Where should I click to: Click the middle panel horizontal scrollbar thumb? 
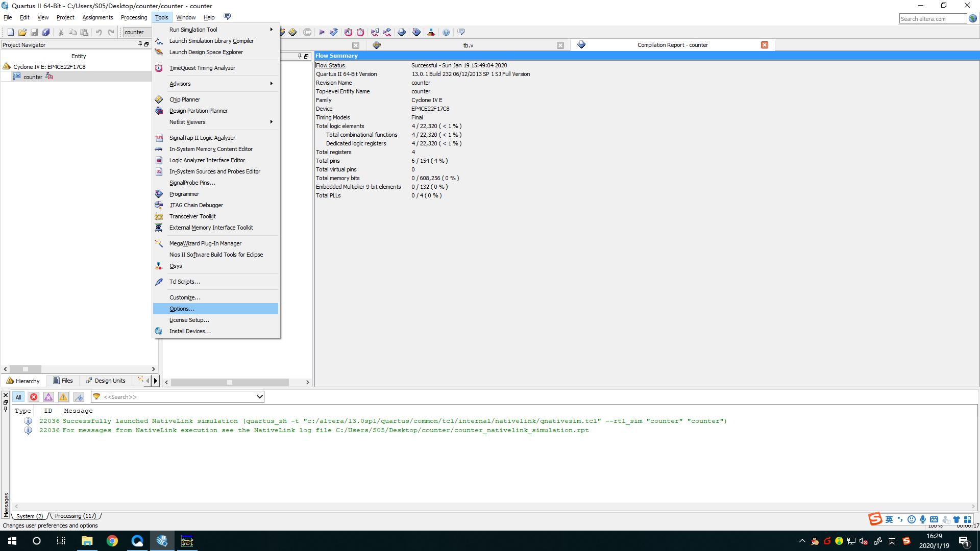230,382
